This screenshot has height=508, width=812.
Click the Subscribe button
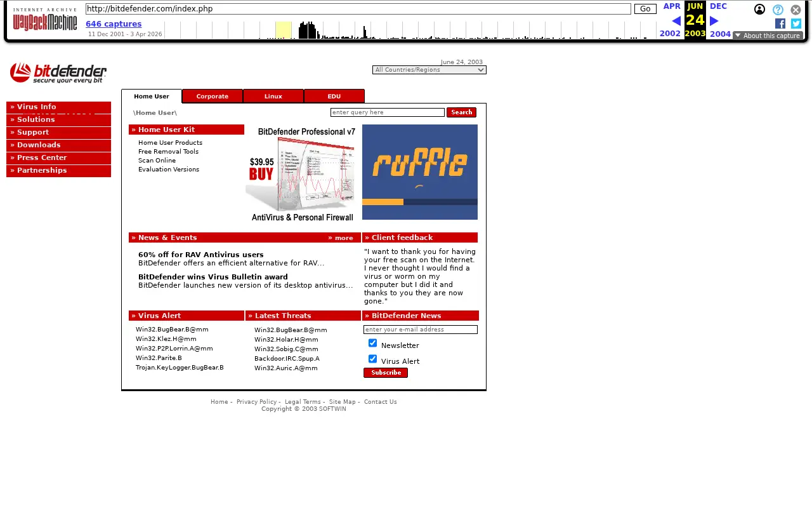point(386,373)
